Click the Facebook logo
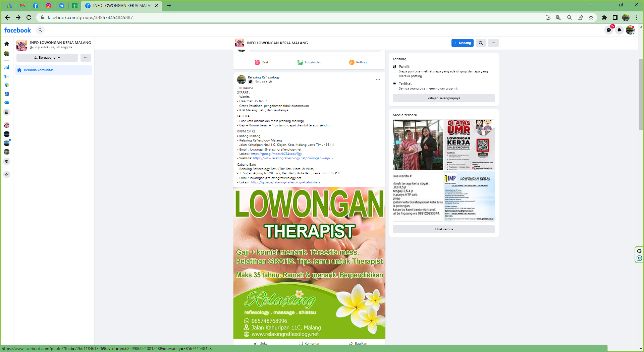Viewport: 644px width, 352px height. [x=17, y=30]
